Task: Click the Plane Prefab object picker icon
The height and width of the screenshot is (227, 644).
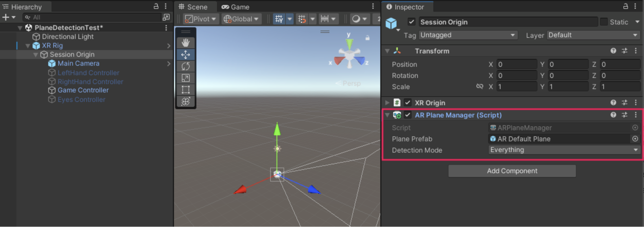Action: (635, 139)
